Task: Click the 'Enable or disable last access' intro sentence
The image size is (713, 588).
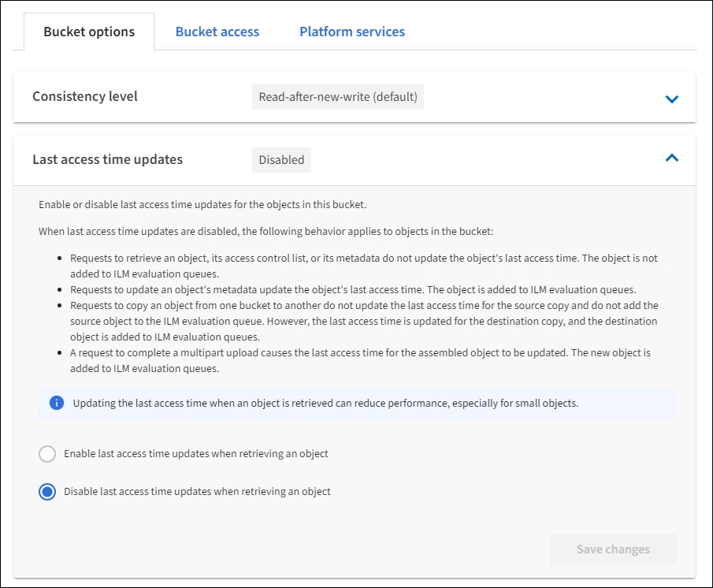Action: pos(202,205)
